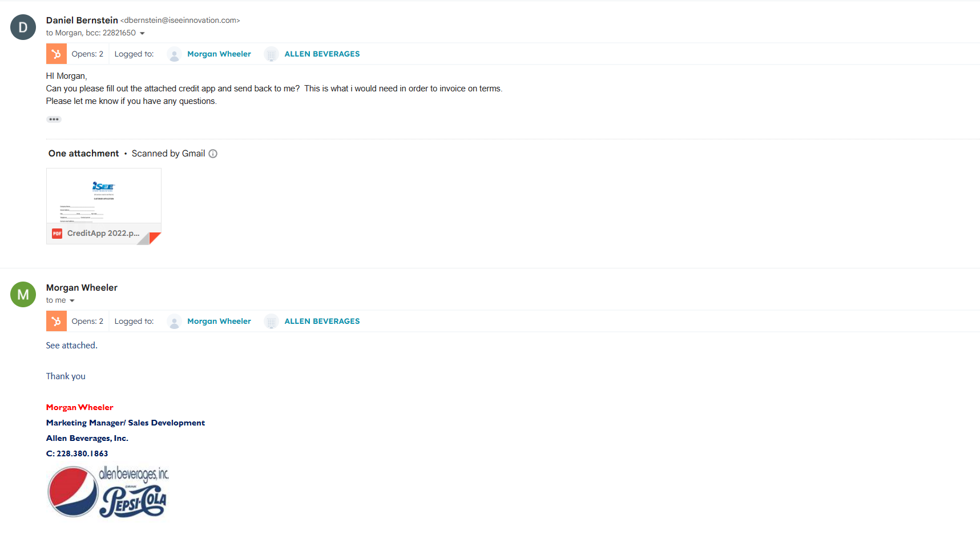Image resolution: width=980 pixels, height=534 pixels.
Task: Click Morgan Wheeler's green "M" avatar
Action: pos(23,295)
